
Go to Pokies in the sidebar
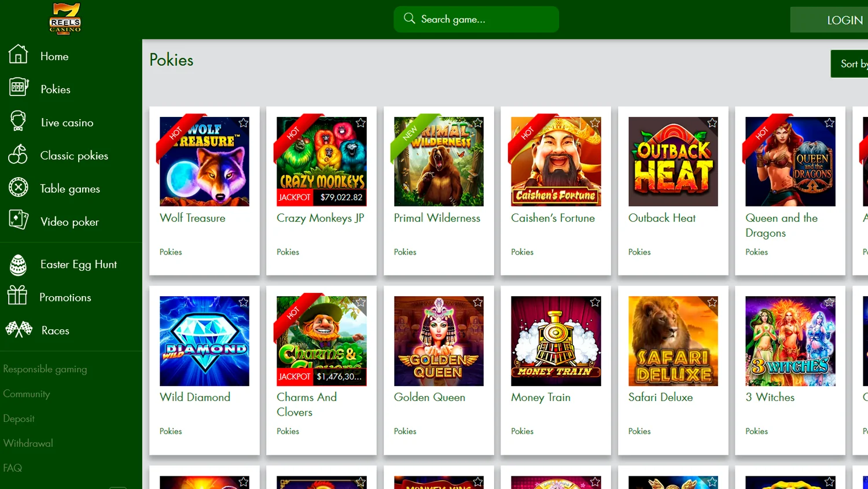(56, 89)
